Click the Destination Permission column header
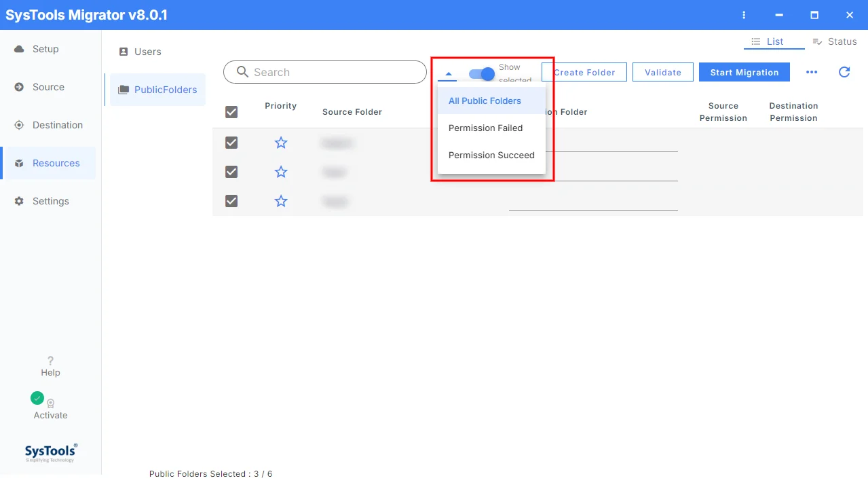868x489 pixels. pyautogui.click(x=794, y=112)
